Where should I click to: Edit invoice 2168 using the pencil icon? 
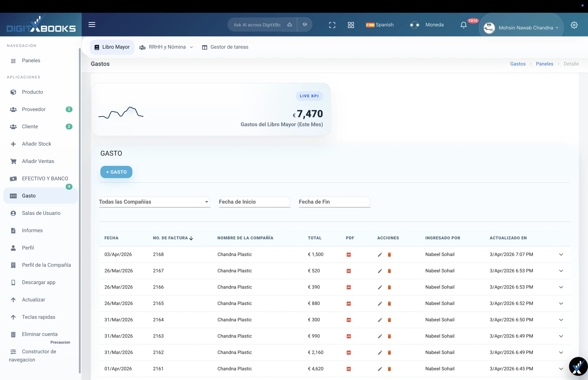click(x=380, y=254)
